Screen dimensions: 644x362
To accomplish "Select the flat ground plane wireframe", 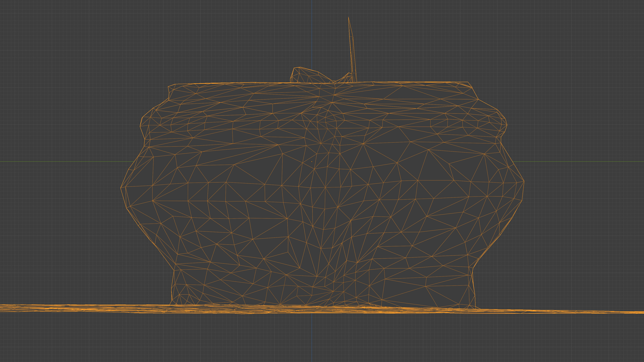I will click(322, 309).
